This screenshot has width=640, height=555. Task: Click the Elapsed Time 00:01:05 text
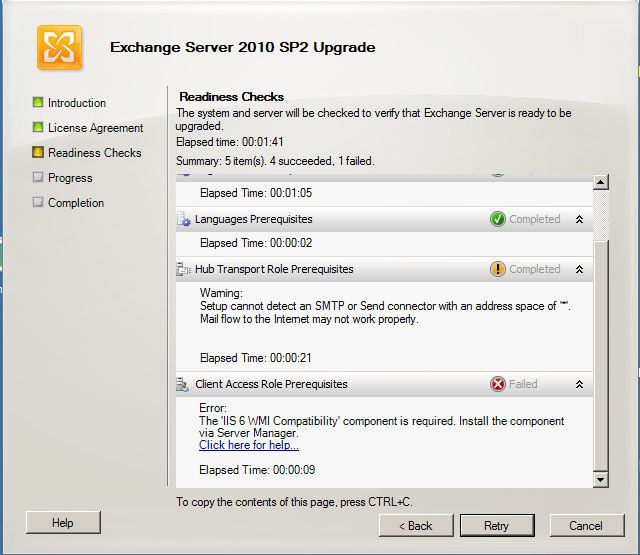(x=256, y=193)
